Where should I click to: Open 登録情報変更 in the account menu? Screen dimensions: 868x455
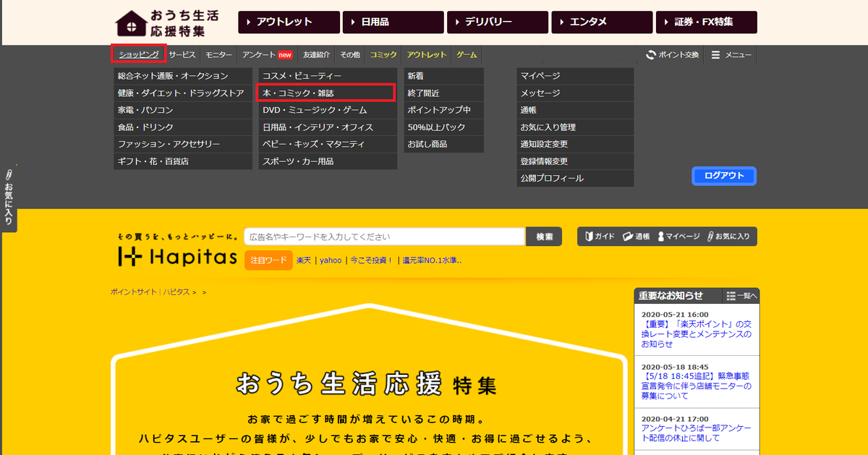pyautogui.click(x=575, y=161)
